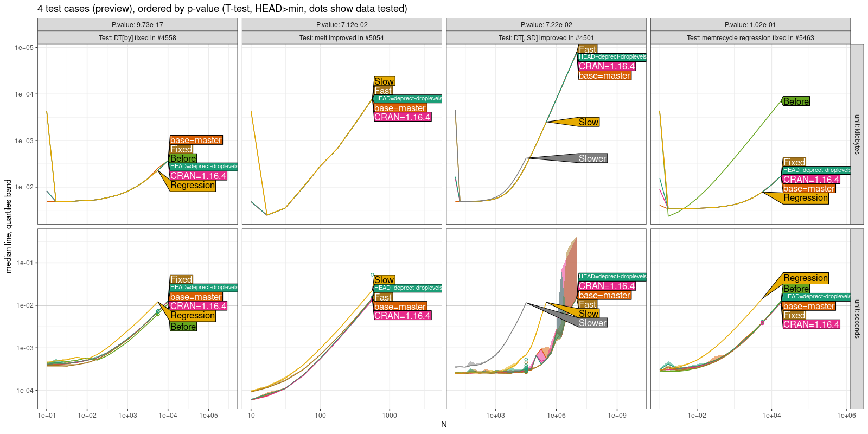This screenshot has height=434, width=868.
Task: Click 'Before' label in DT[by] seconds panel
Action: pyautogui.click(x=183, y=327)
